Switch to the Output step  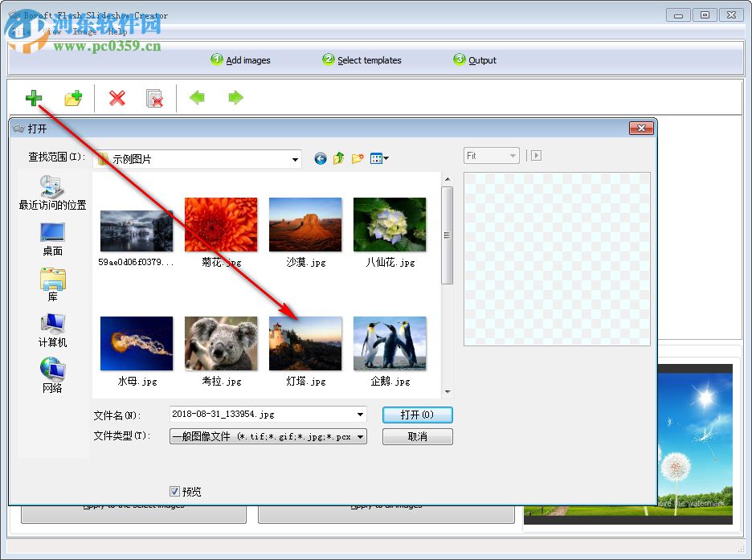tap(480, 59)
